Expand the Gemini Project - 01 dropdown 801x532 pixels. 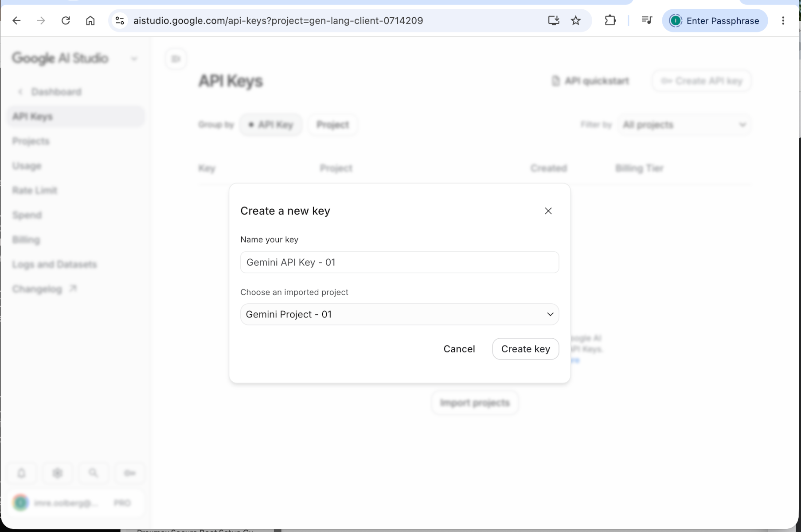coord(399,314)
